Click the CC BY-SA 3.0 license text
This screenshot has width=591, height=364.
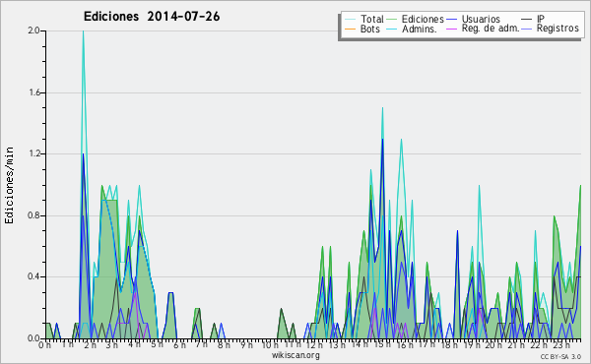[560, 356]
